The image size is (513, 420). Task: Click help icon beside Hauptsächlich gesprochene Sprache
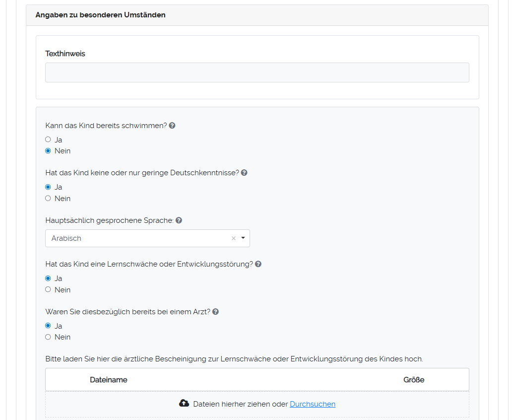(179, 220)
